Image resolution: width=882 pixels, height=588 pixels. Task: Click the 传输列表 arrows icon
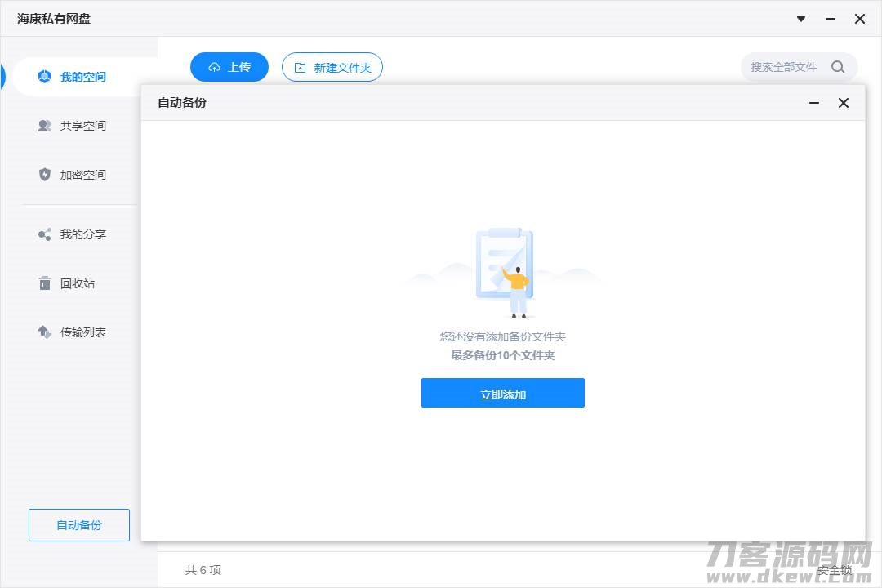point(44,332)
